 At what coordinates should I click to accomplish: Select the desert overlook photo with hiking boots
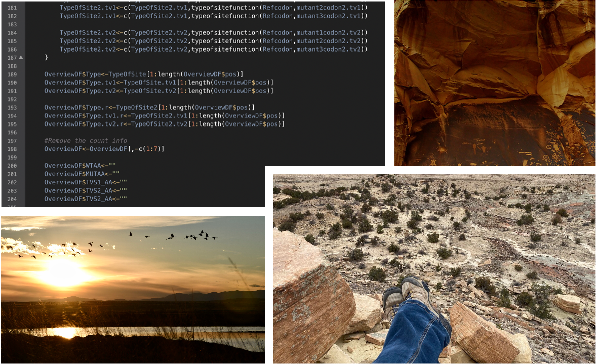(x=434, y=269)
